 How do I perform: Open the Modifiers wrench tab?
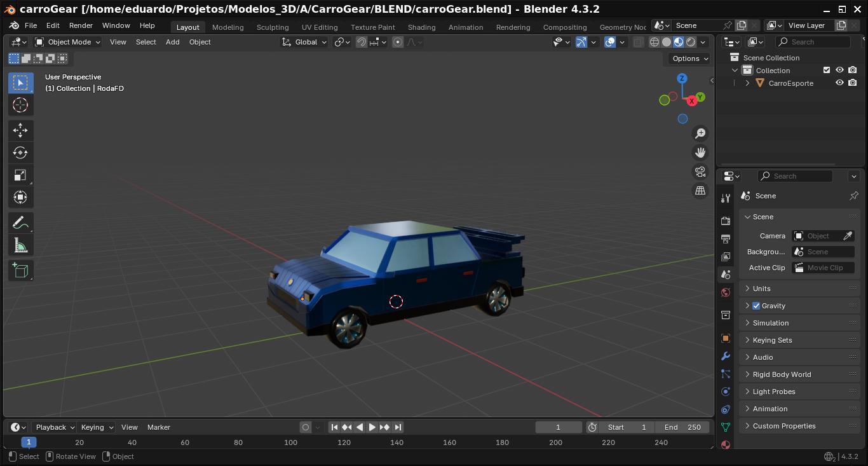pos(726,356)
